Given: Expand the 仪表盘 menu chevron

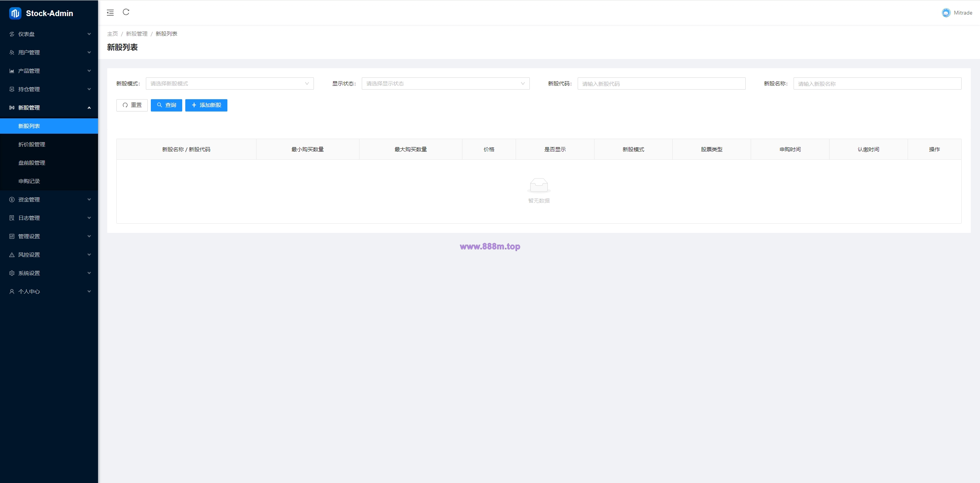Looking at the screenshot, I should [89, 34].
